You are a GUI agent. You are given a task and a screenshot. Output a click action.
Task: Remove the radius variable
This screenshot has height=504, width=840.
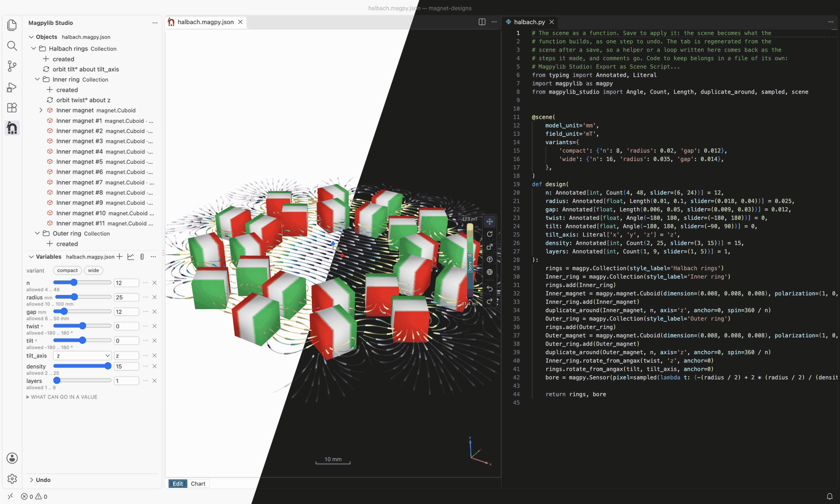pos(155,297)
